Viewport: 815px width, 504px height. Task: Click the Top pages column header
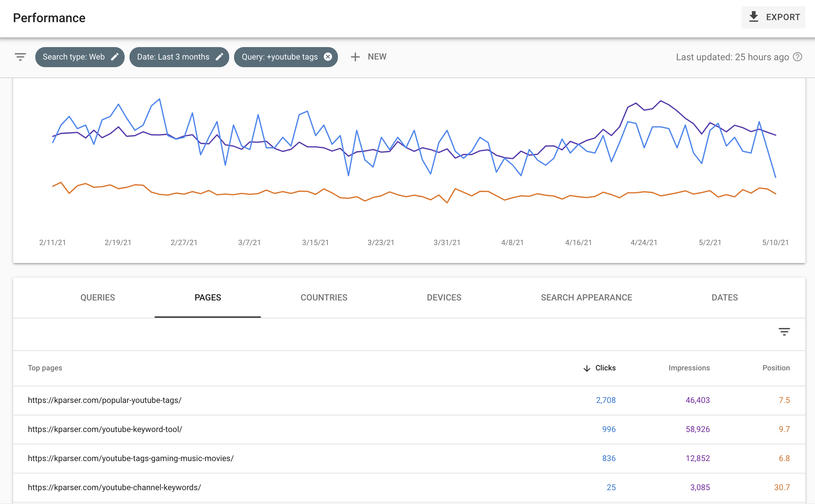[x=45, y=368]
